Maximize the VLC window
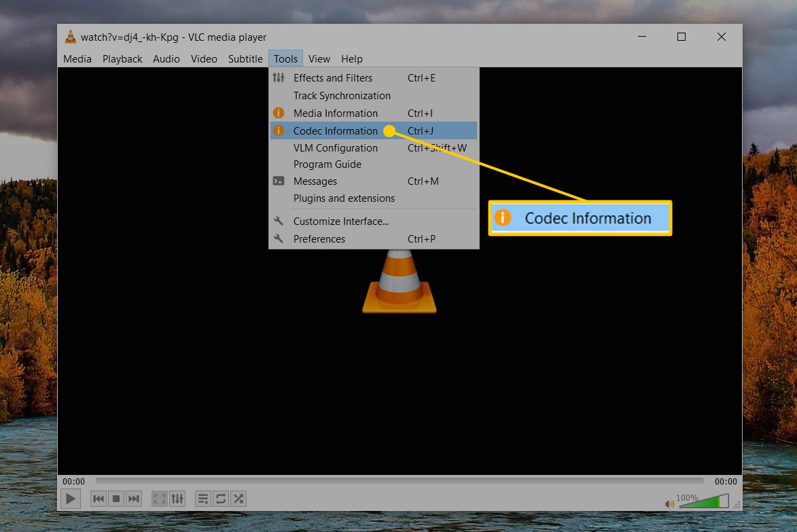The image size is (797, 532). [x=681, y=37]
